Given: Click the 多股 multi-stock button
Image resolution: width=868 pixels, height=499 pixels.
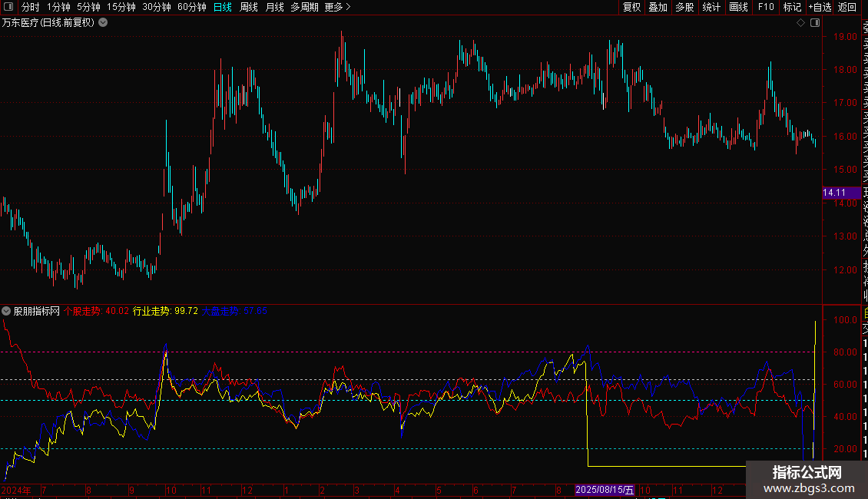Looking at the screenshot, I should click(x=684, y=7).
